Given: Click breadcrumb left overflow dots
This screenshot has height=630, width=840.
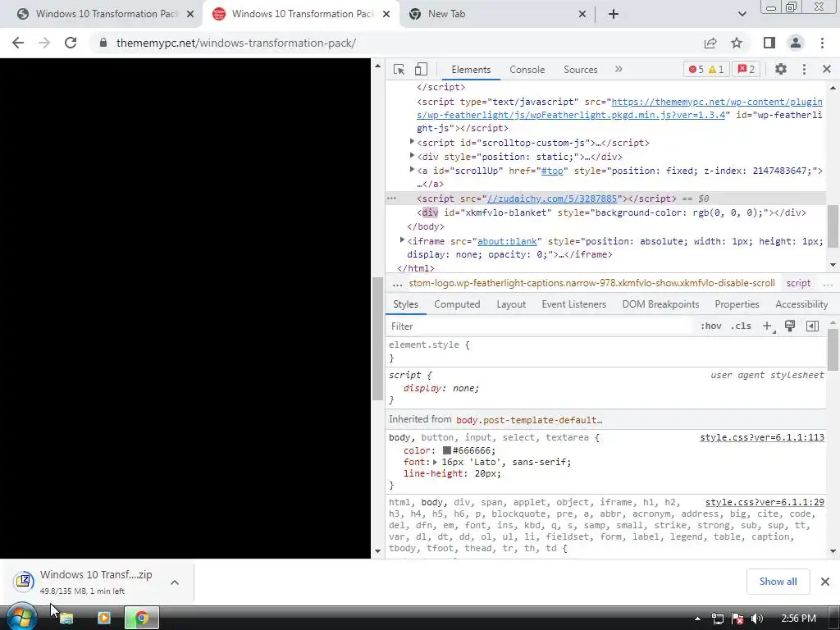Looking at the screenshot, I should pyautogui.click(x=397, y=283).
